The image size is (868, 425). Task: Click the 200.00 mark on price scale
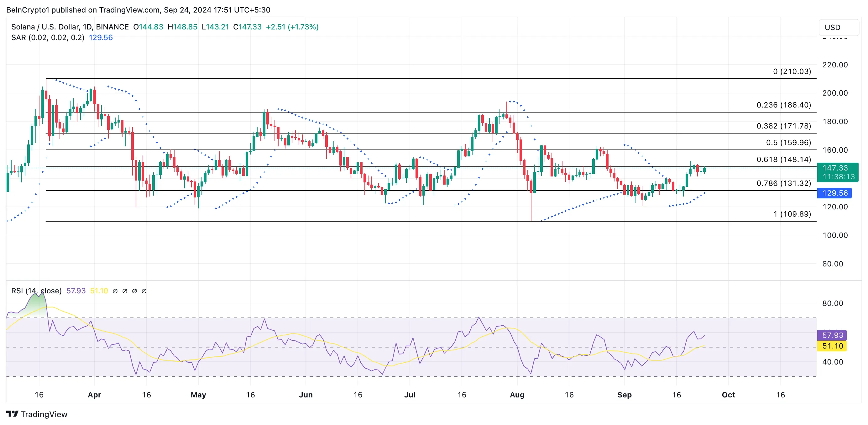[x=835, y=93]
